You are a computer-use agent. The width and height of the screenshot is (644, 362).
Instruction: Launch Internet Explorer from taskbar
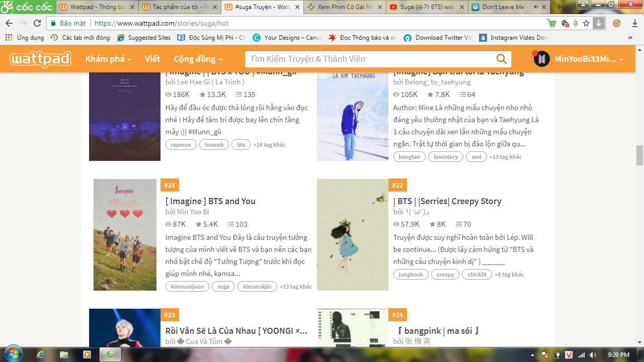[41, 354]
